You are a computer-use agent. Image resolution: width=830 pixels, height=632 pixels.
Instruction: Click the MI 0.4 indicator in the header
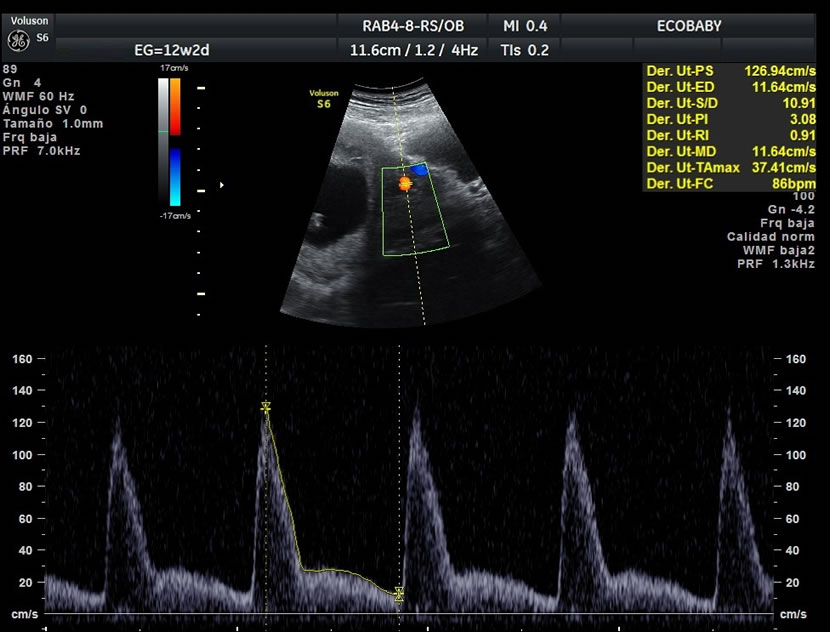point(524,26)
